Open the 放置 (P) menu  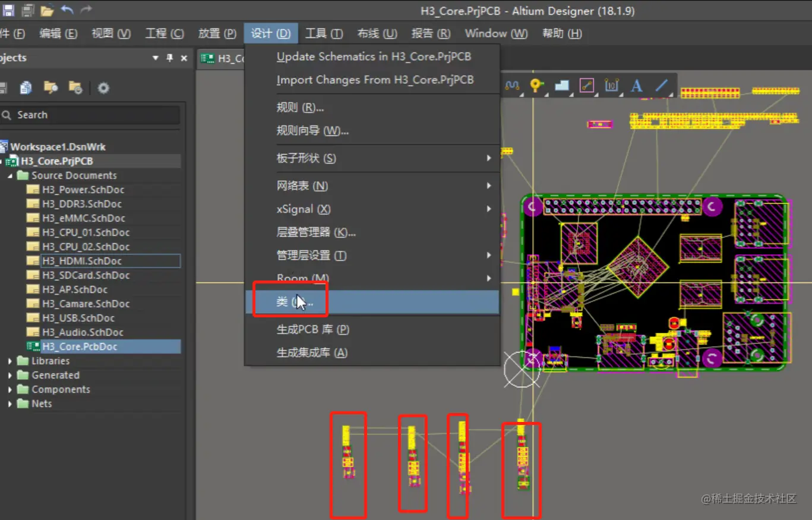217,33
